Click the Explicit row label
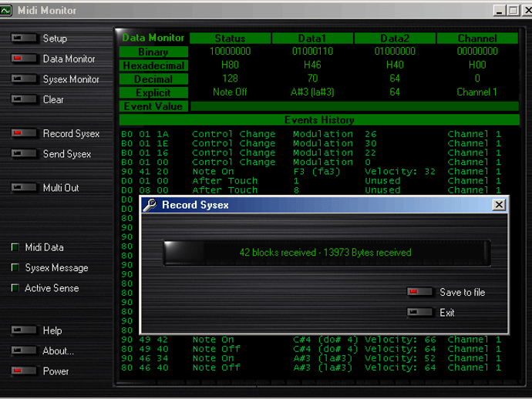The height and width of the screenshot is (399, 532). pyautogui.click(x=153, y=92)
